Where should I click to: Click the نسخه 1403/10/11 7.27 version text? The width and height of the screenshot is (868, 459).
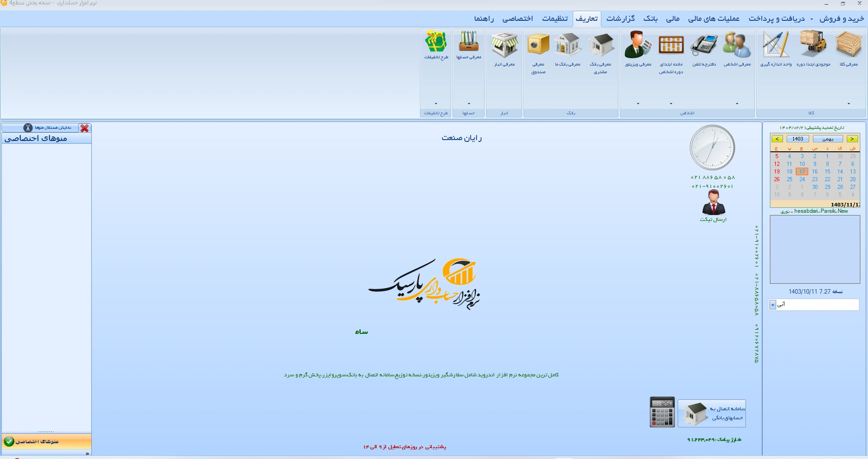point(816,291)
